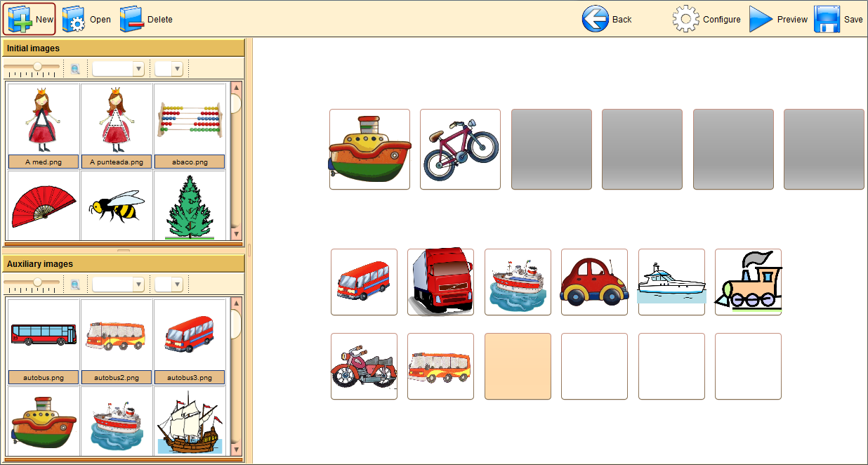Click the Auxiliary images search magnifier icon
Screen dimensions: 868x465
75,284
